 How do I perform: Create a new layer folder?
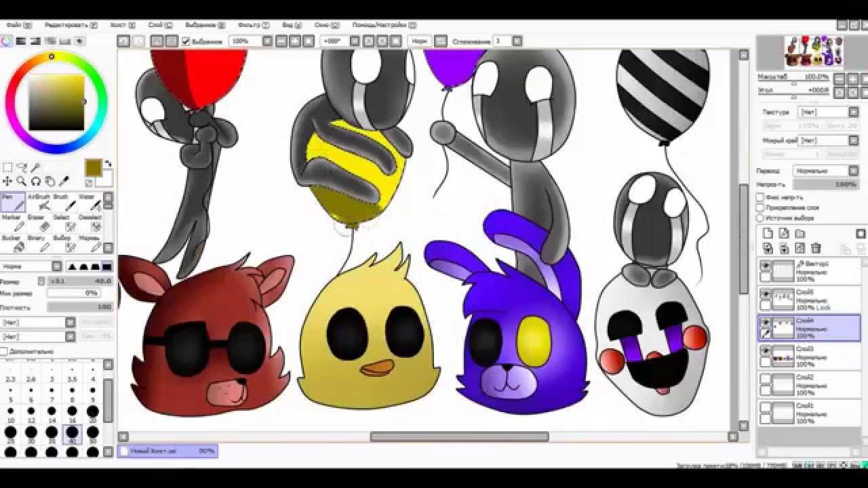(x=800, y=234)
